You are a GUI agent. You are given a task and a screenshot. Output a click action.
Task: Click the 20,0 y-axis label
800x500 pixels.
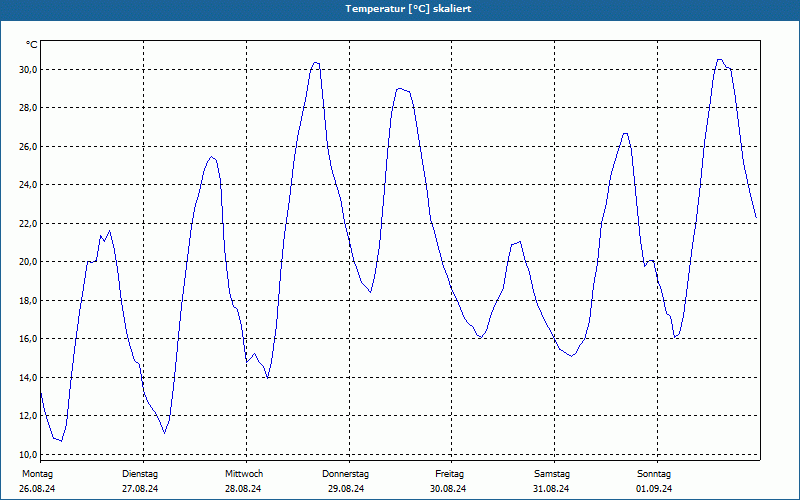click(27, 262)
